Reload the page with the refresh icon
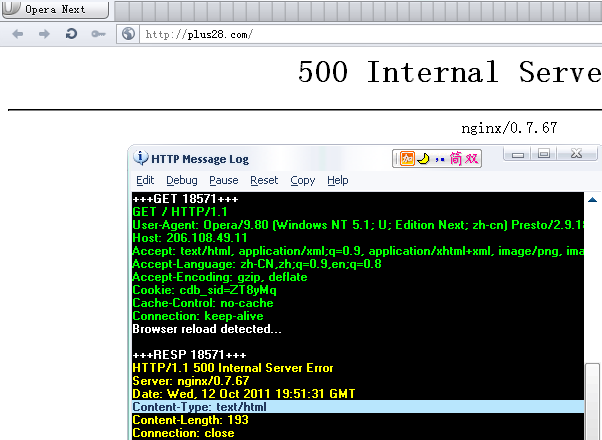Screen dimensions: 602x440 point(71,34)
